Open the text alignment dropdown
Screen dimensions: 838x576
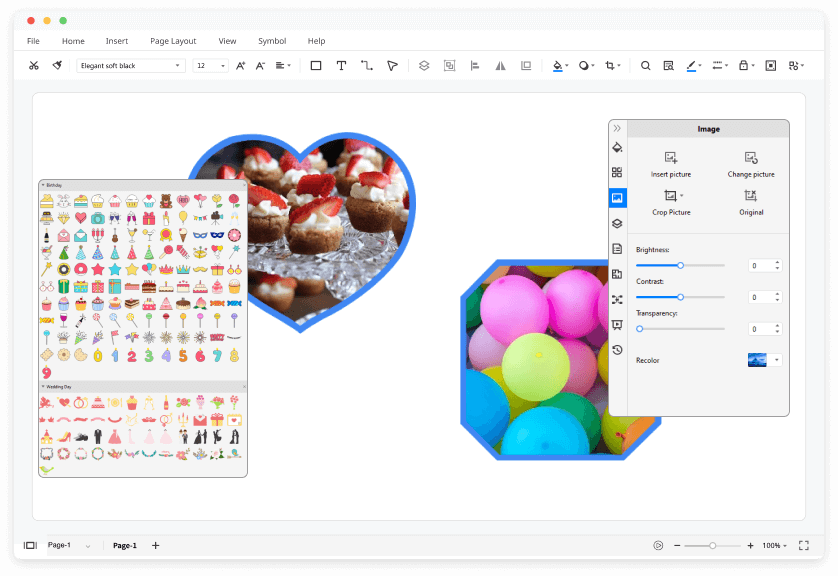(x=283, y=66)
